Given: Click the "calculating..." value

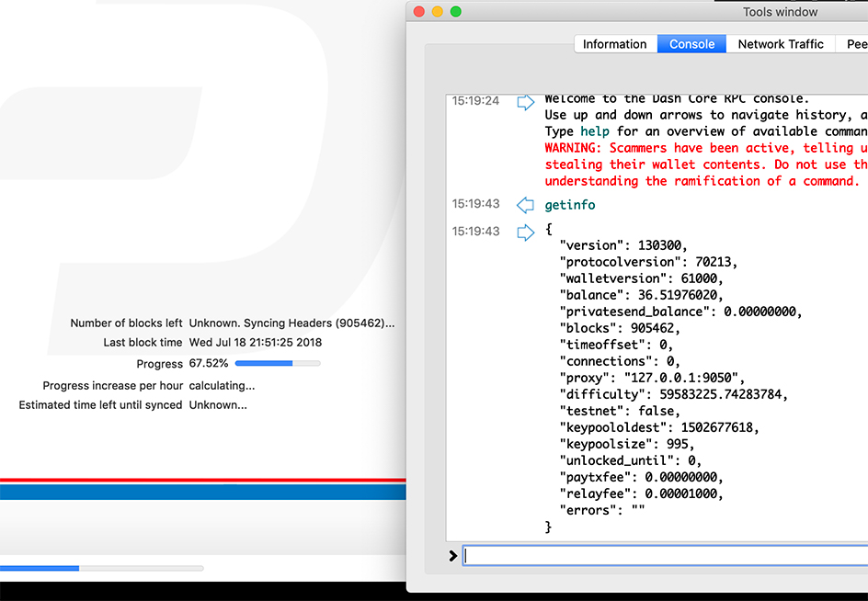Looking at the screenshot, I should click(222, 386).
